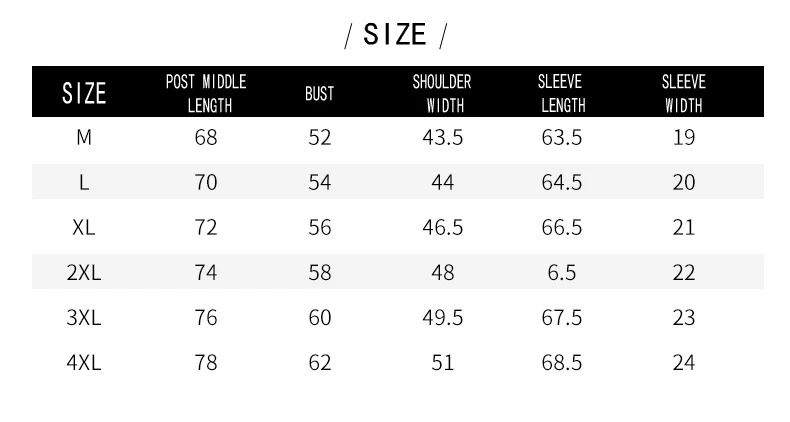Click the L size row label

(x=84, y=182)
